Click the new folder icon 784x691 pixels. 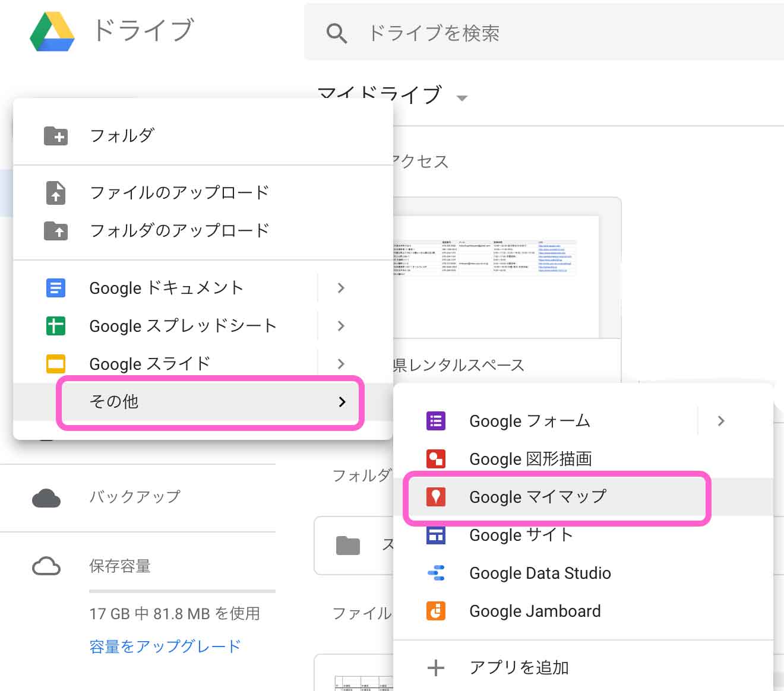point(56,136)
